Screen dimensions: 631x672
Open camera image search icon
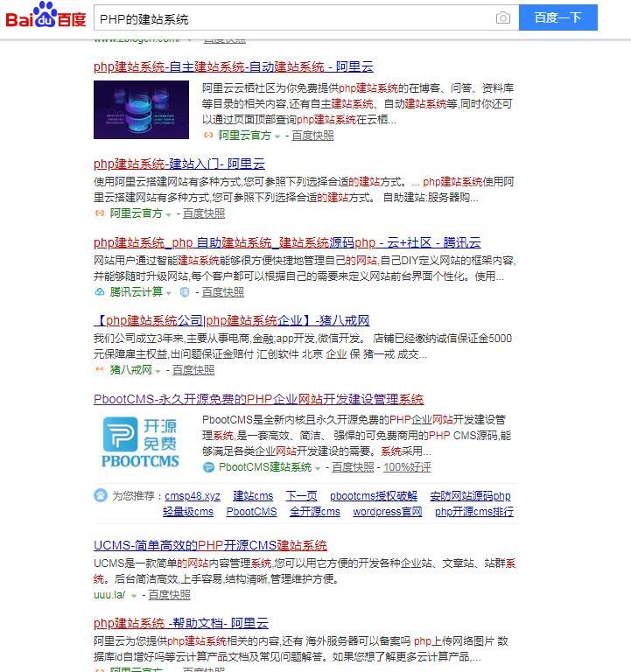[503, 18]
